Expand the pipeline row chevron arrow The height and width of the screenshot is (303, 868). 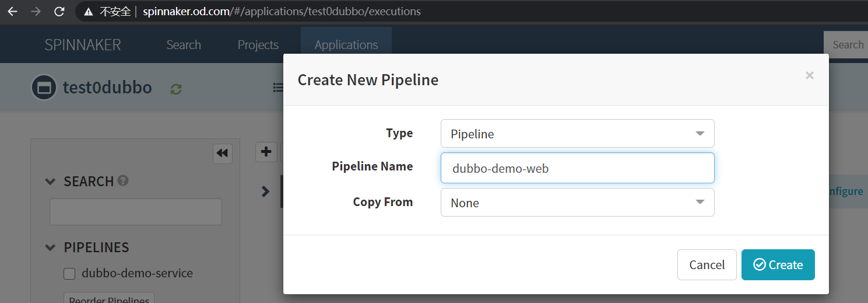click(x=265, y=191)
